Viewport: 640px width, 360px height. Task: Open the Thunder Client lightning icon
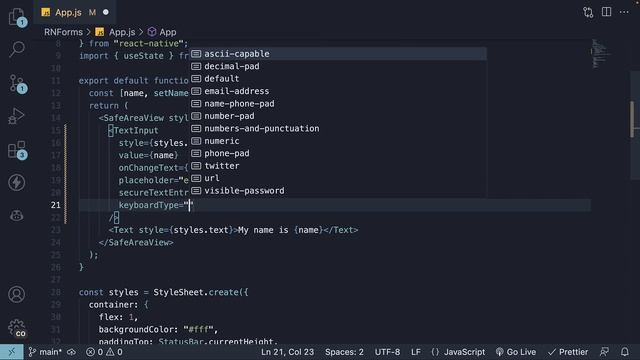point(17,182)
